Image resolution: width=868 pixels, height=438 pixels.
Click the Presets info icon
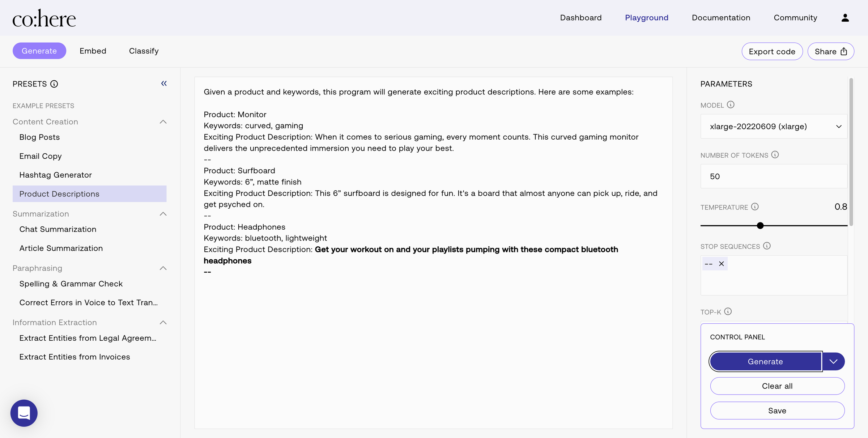pyautogui.click(x=54, y=84)
